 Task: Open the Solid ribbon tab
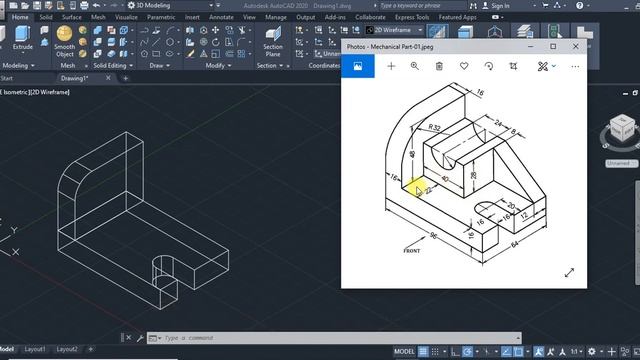tap(46, 17)
